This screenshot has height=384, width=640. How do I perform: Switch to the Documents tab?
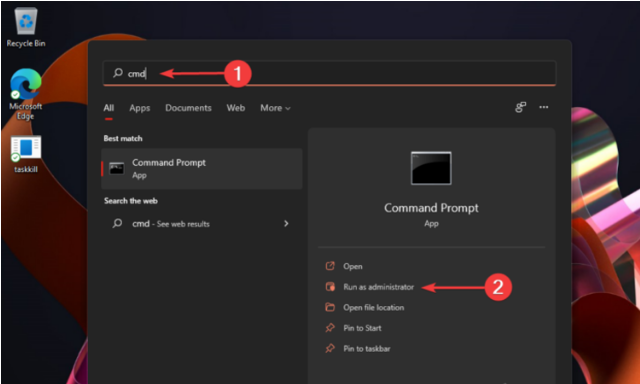click(x=188, y=108)
